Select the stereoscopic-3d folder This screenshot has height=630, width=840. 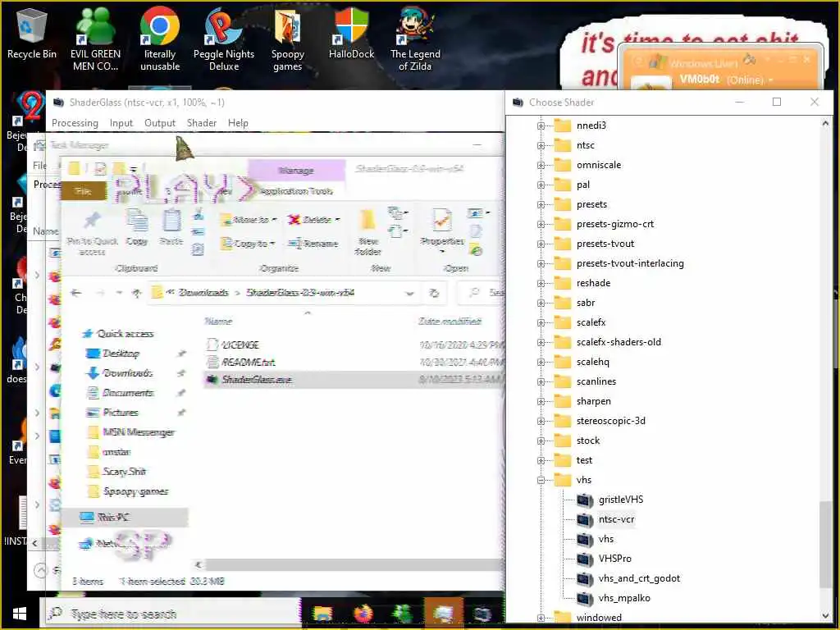pyautogui.click(x=610, y=421)
